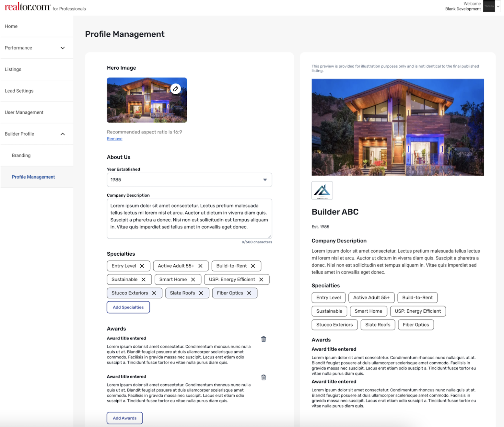This screenshot has height=427, width=504.
Task: Delete the Smart Home specialty chip
Action: 193,280
